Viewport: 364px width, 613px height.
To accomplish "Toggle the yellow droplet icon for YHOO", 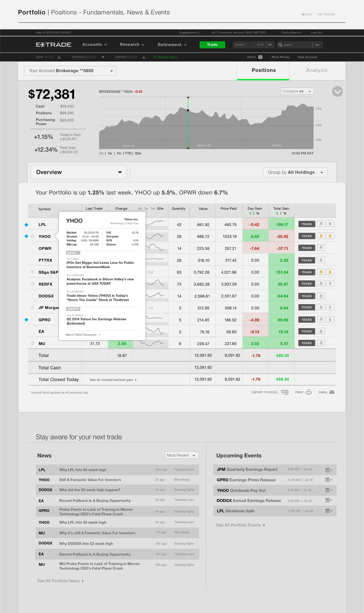I will tap(330, 236).
